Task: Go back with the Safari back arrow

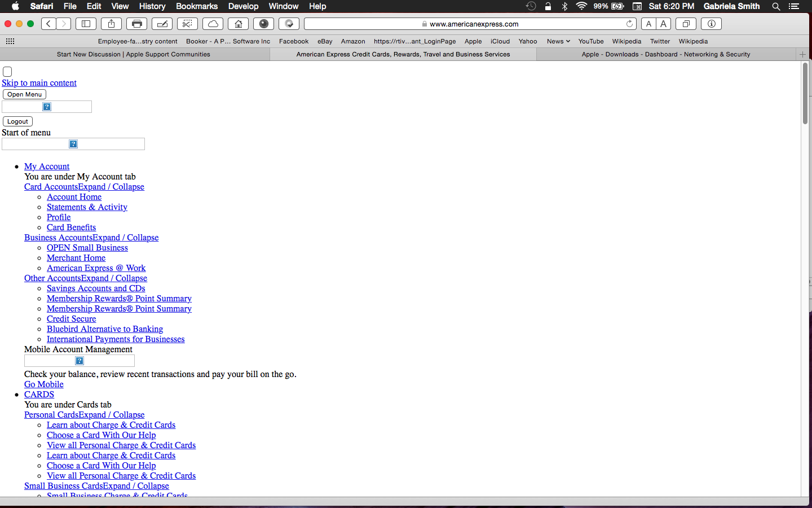Action: tap(48, 24)
